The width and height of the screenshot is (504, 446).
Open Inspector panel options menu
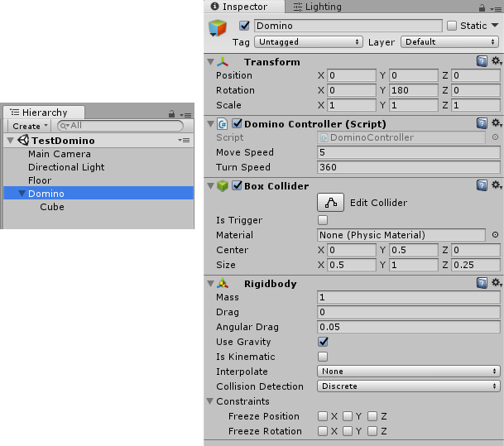[x=496, y=9]
